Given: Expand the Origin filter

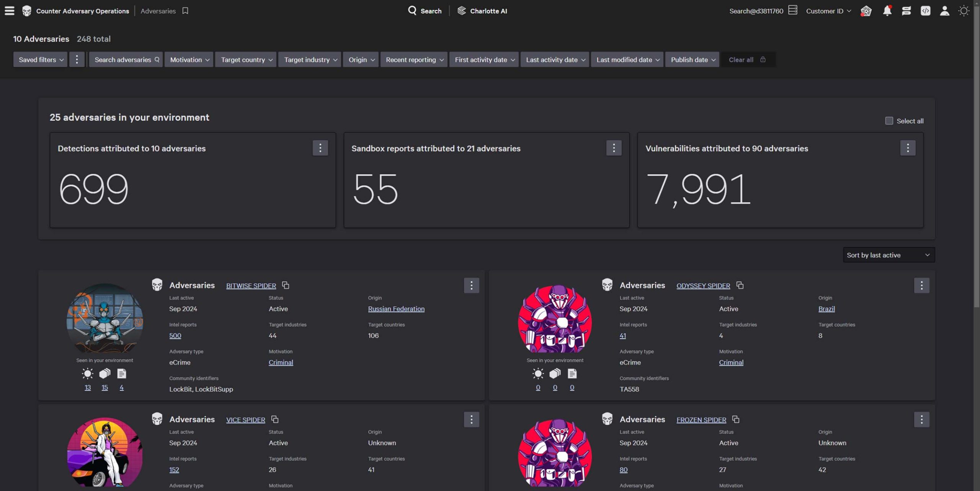Looking at the screenshot, I should point(361,59).
